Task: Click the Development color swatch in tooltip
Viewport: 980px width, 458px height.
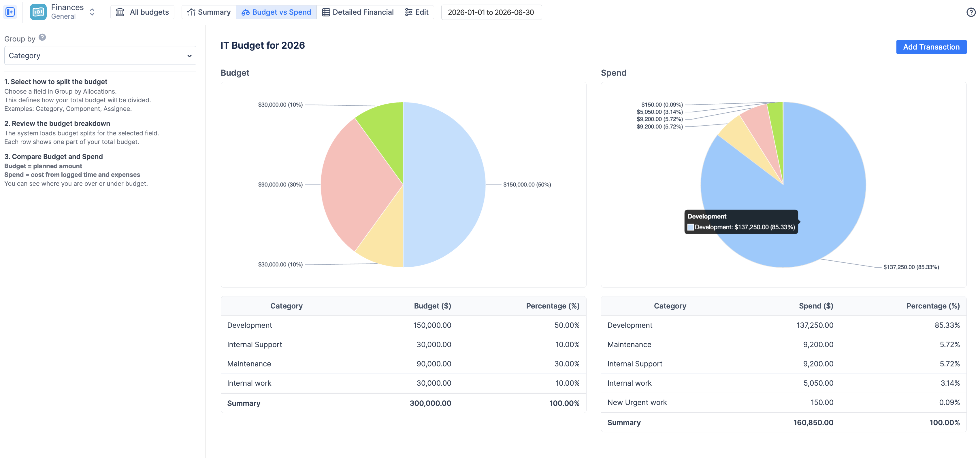Action: tap(691, 227)
